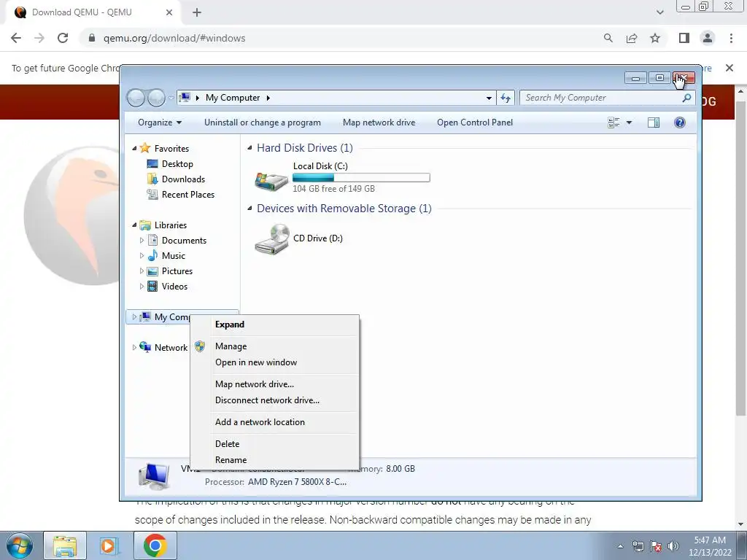Zoom magnifier icon in Chrome address bar
Screen dimensions: 747x560
tap(608, 38)
